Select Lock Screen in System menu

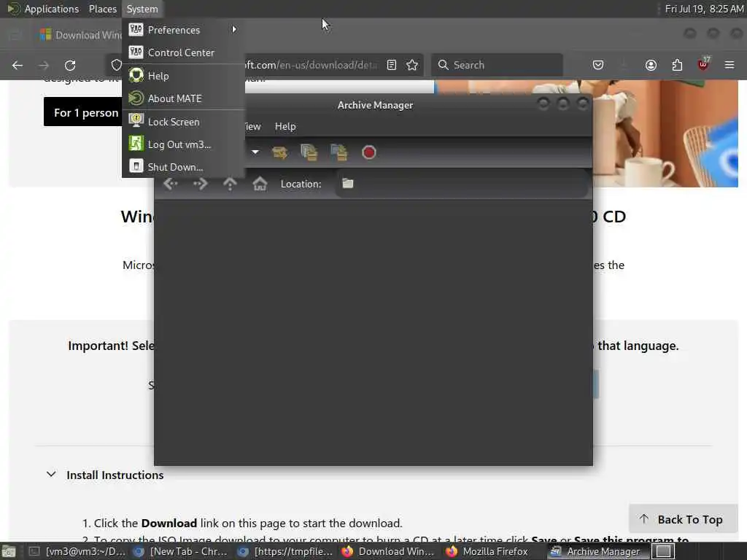coord(183,122)
